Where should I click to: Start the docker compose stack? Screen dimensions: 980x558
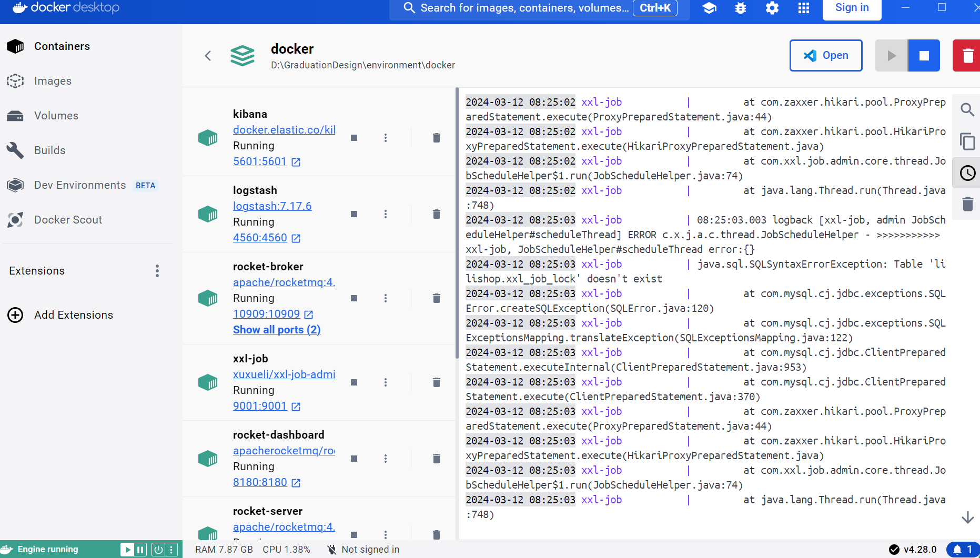891,55
